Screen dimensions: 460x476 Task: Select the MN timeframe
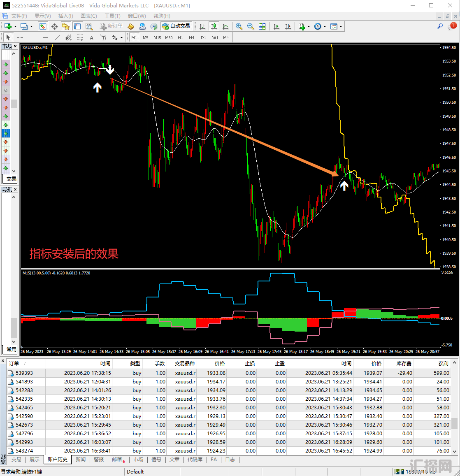pos(226,37)
